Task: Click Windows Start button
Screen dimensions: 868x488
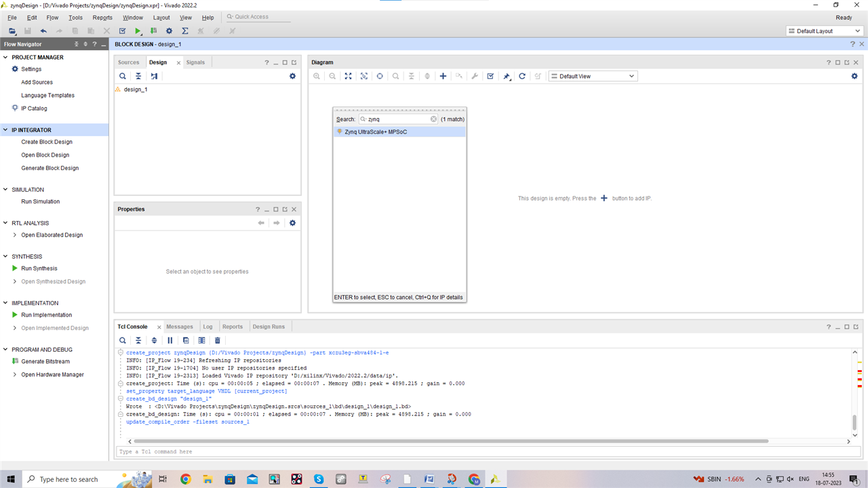Action: coord(11,479)
